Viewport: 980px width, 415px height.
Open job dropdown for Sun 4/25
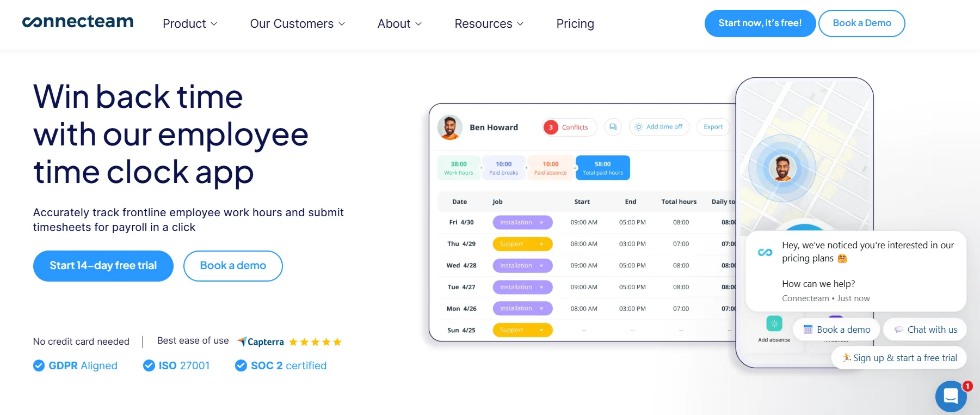(522, 330)
